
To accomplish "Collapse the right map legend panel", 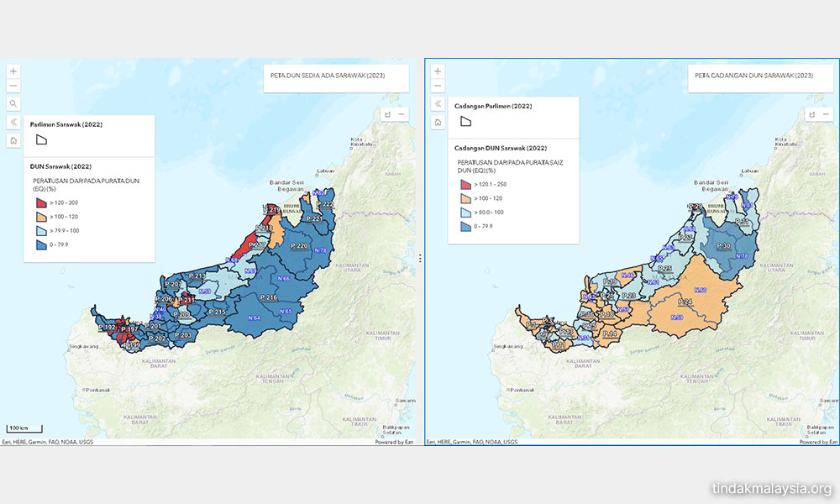I will 438,104.
